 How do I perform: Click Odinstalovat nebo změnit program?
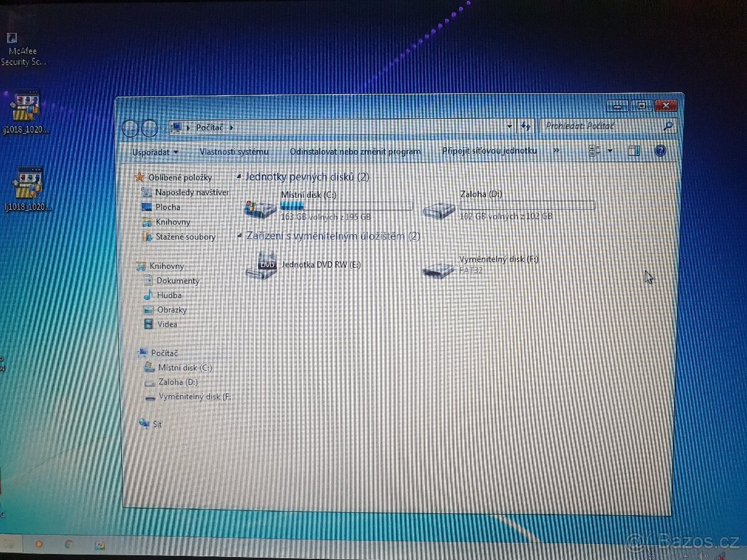pyautogui.click(x=355, y=151)
